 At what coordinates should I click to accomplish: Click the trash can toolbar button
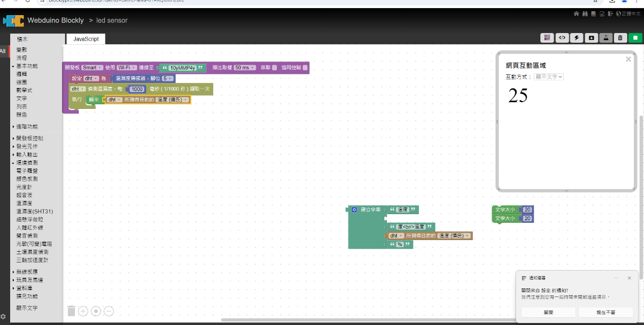(620, 38)
